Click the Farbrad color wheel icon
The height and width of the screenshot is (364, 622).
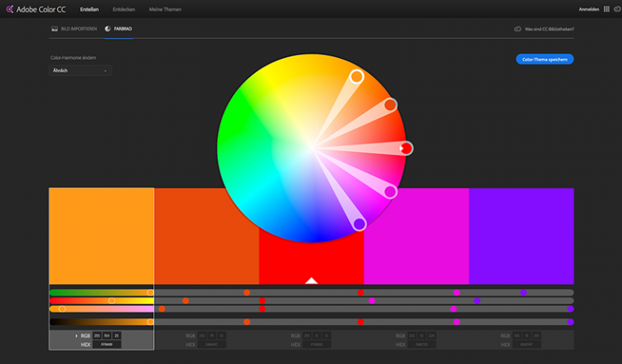click(108, 29)
